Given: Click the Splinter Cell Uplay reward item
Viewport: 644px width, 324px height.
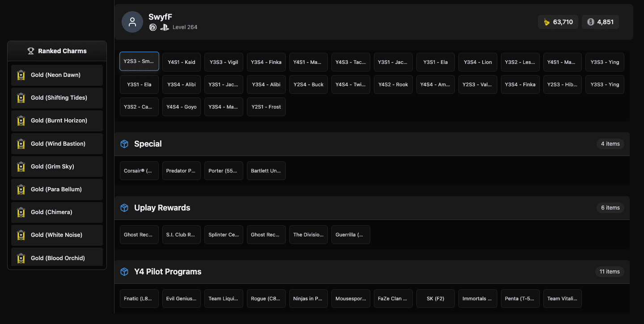Looking at the screenshot, I should tap(224, 235).
